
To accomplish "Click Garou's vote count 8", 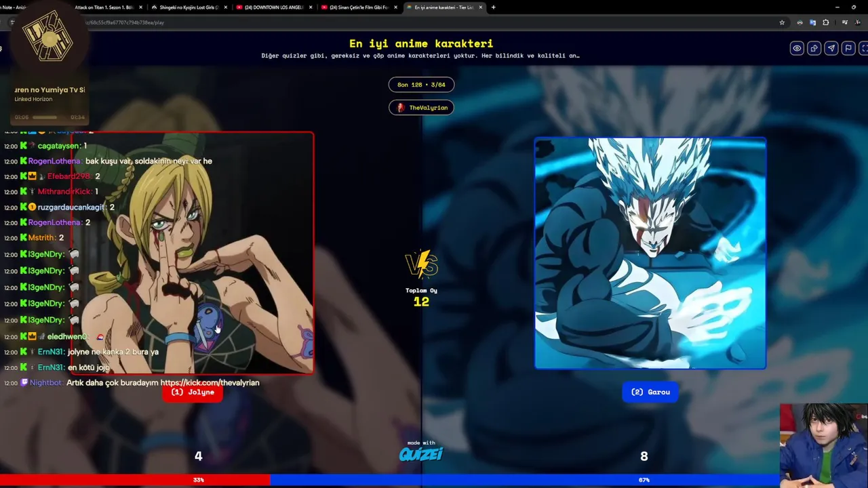I will 644,456.
